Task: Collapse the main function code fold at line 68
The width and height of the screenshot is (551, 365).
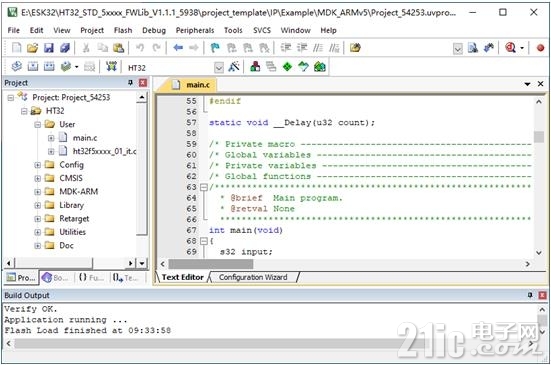Action: point(203,241)
